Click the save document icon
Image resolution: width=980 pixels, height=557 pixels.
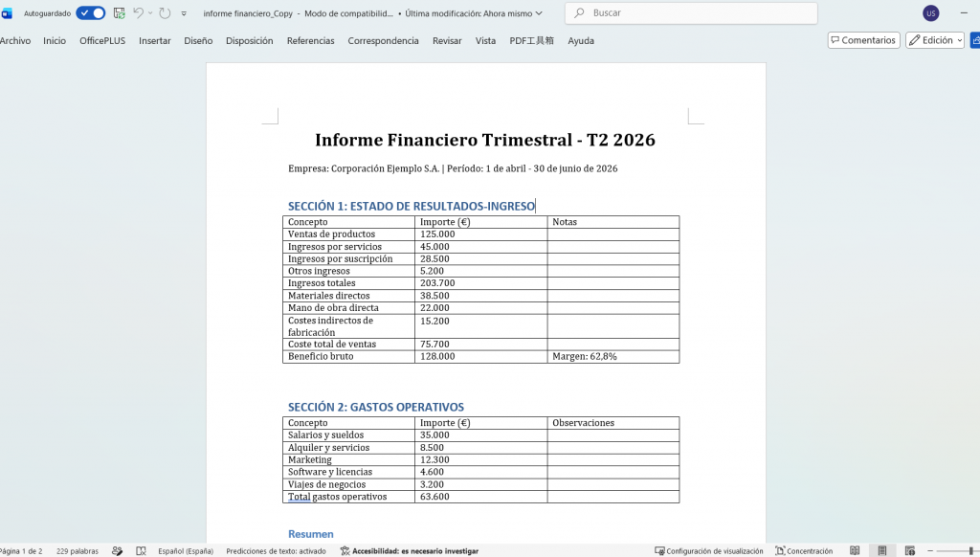point(120,13)
